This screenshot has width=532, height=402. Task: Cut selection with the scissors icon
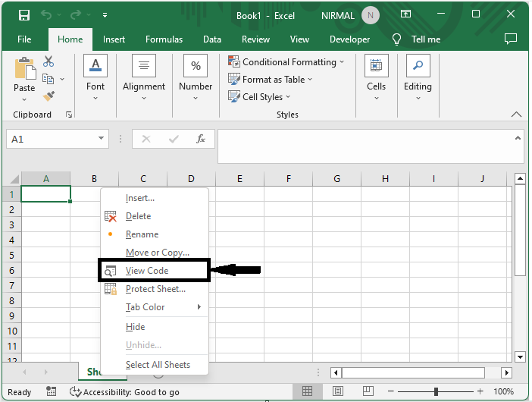click(49, 61)
